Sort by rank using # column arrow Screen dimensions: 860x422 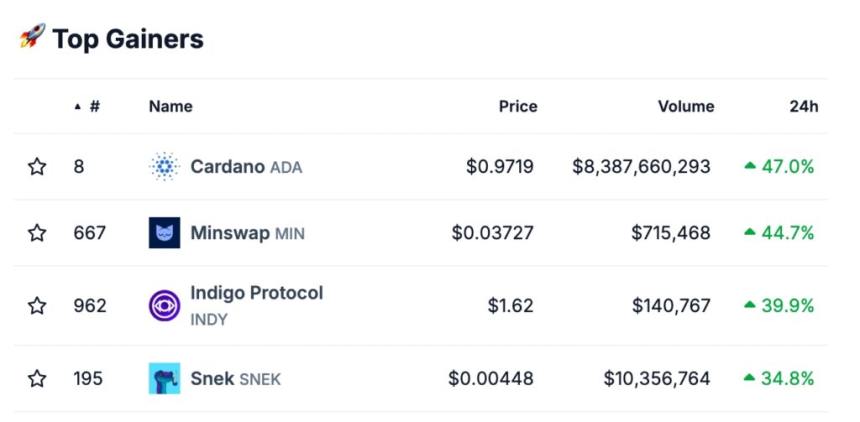(x=89, y=106)
